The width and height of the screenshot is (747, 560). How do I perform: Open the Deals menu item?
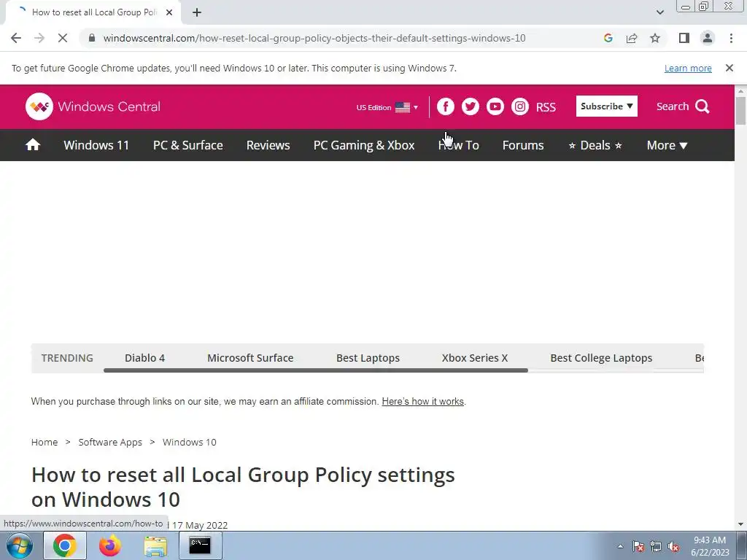595,145
